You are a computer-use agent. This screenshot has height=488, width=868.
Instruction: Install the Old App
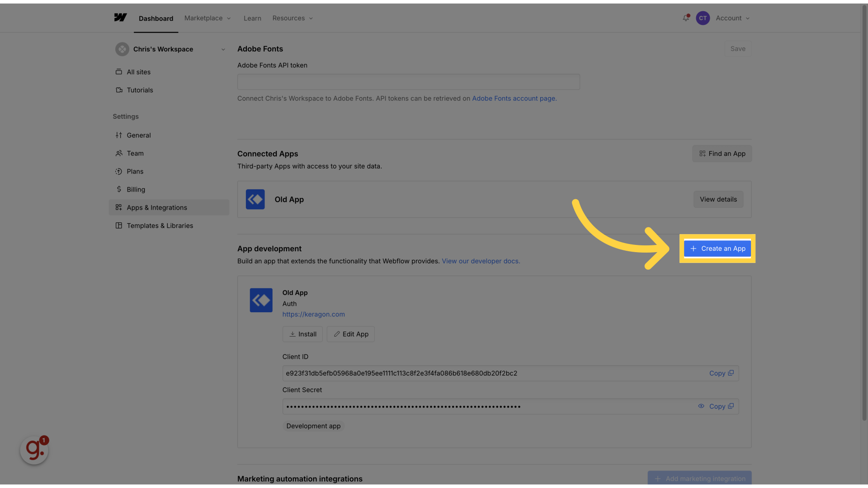coord(302,334)
